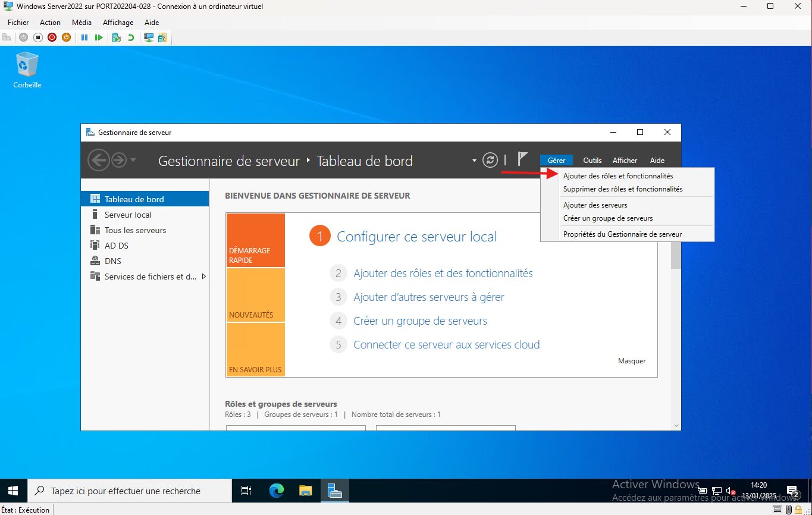Image resolution: width=812 pixels, height=515 pixels.
Task: Click Connecter ce serveur aux services cloud
Action: pyautogui.click(x=447, y=345)
